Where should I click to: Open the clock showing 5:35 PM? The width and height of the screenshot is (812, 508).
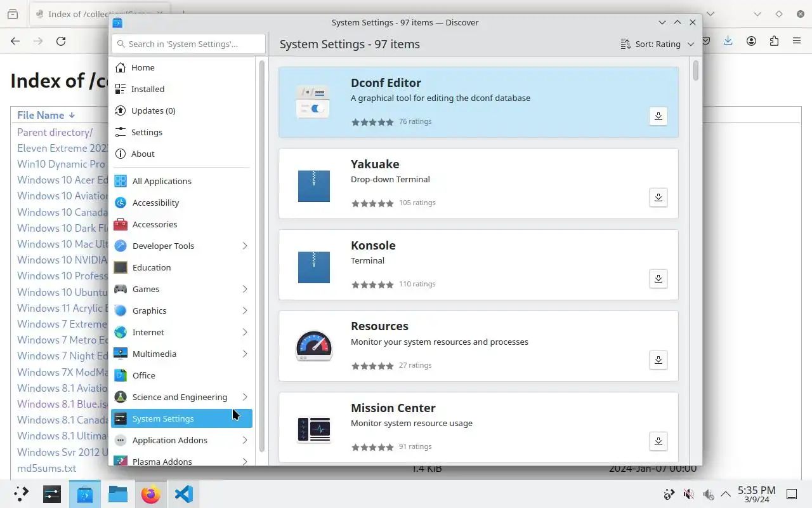tap(756, 494)
